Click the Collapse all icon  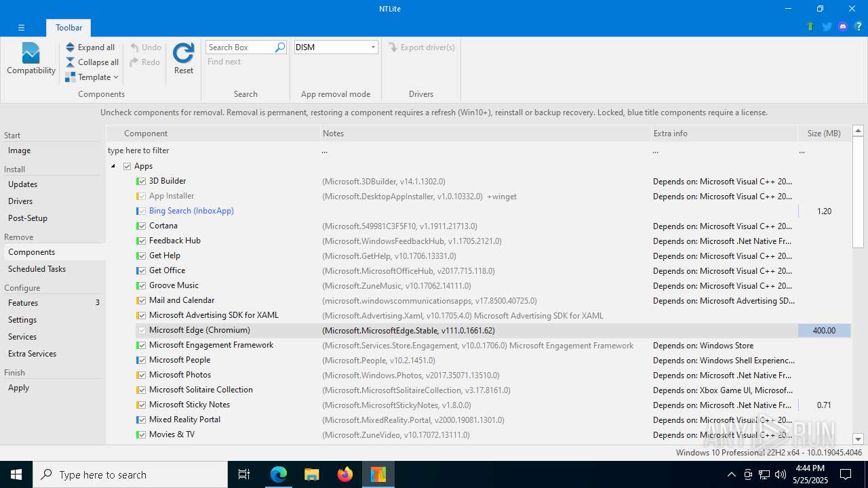(x=70, y=62)
